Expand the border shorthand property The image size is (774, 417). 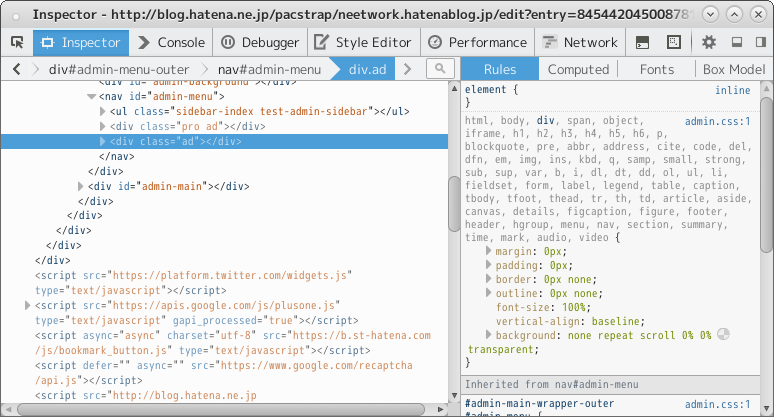click(x=488, y=278)
